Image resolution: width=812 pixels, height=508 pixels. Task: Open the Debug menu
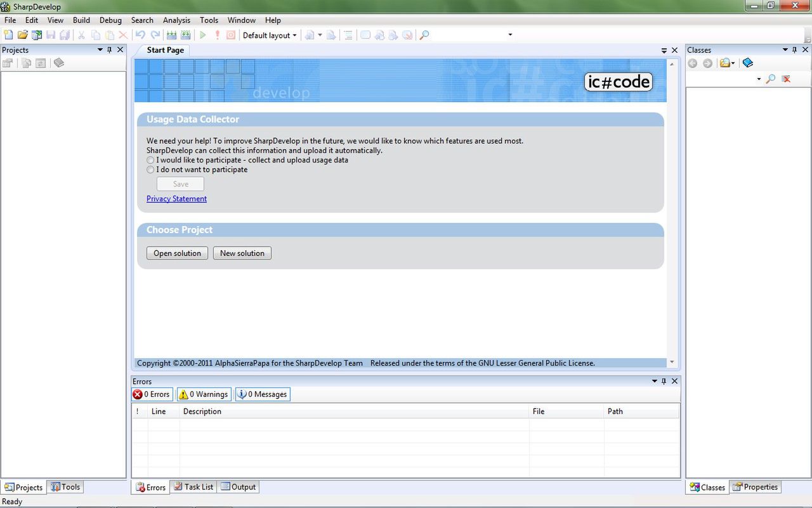110,20
